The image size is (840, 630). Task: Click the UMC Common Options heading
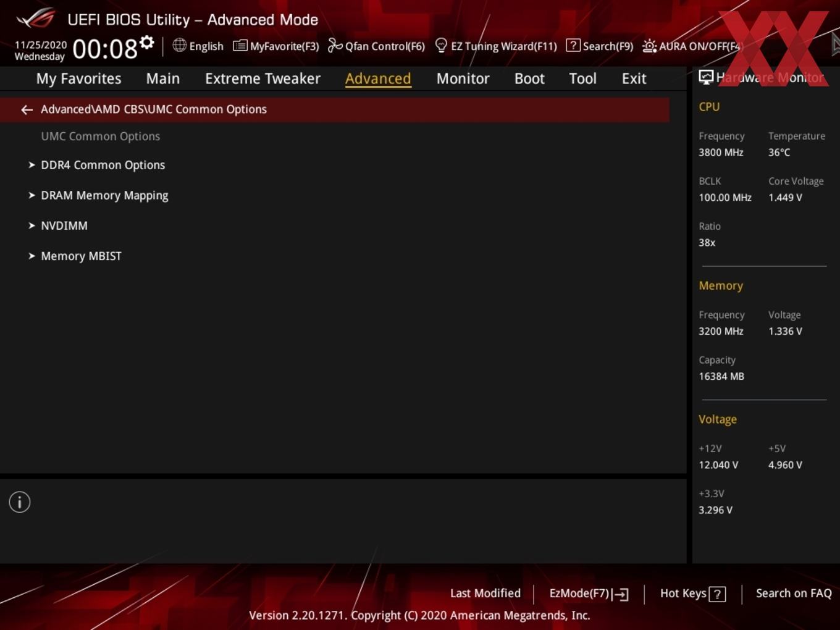coord(101,136)
